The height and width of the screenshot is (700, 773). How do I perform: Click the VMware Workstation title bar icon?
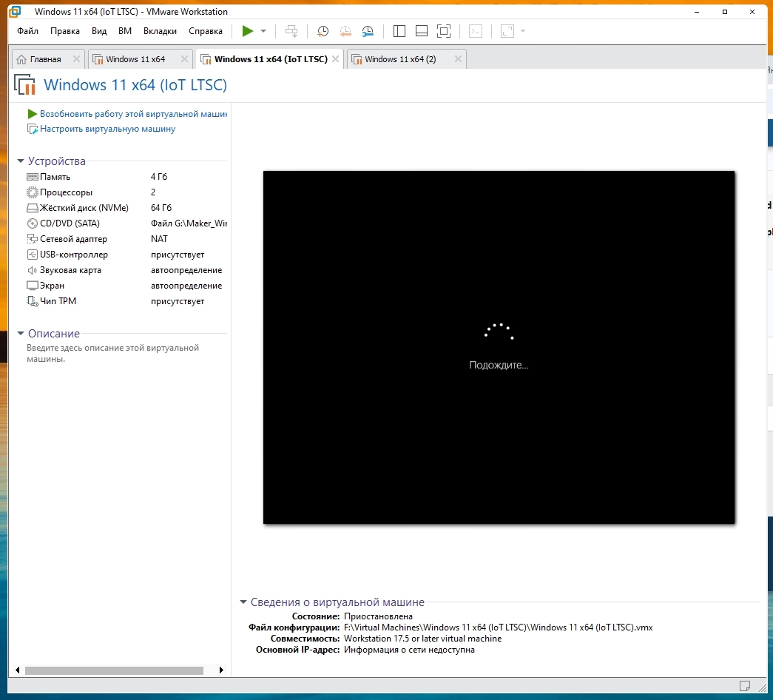pyautogui.click(x=16, y=11)
